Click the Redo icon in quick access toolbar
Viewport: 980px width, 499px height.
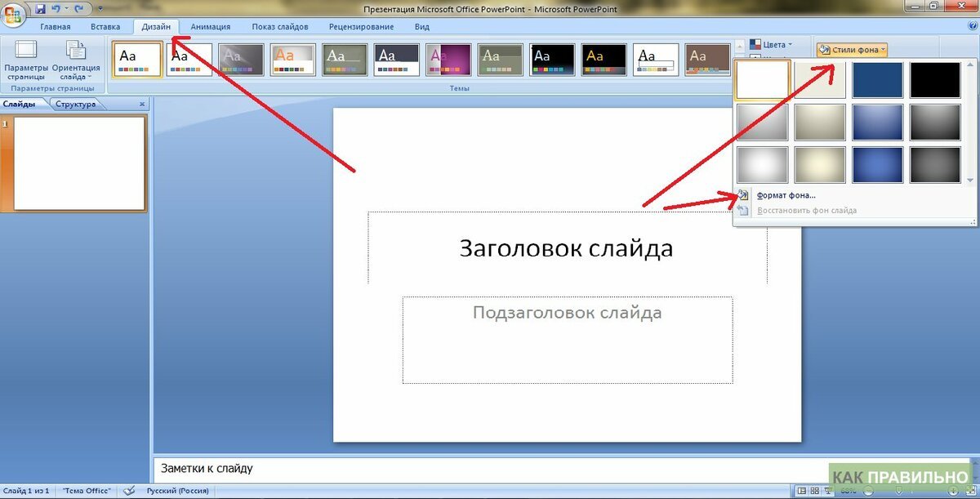tap(79, 7)
